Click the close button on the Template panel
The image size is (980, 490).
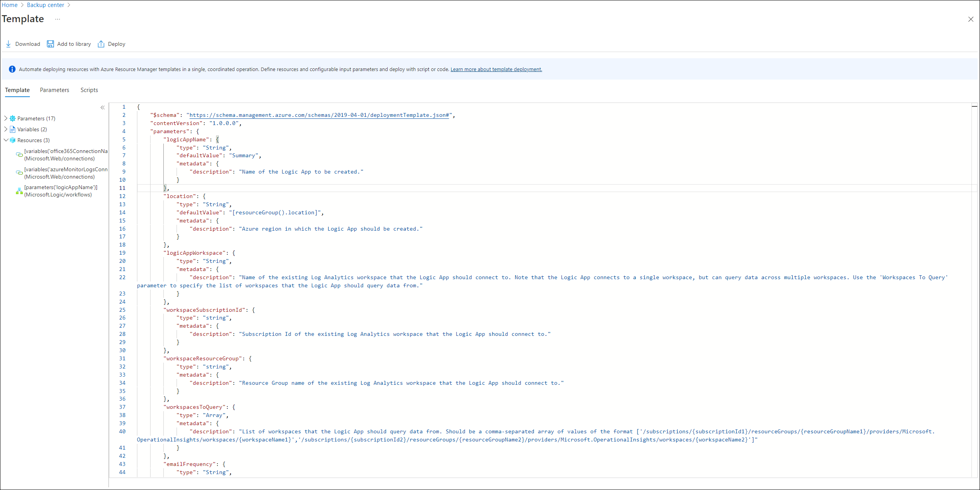(x=971, y=19)
